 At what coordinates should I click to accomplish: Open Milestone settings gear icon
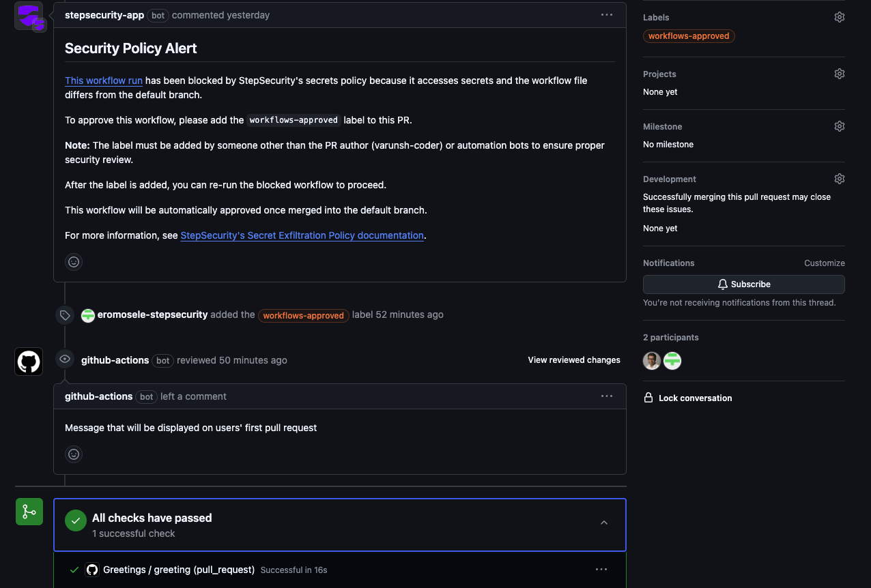point(840,126)
